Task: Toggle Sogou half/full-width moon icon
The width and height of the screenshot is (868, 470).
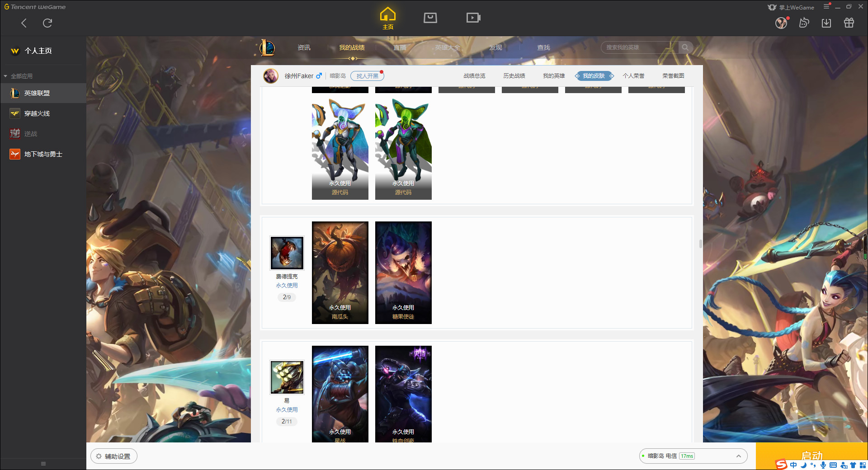Action: [x=803, y=465]
